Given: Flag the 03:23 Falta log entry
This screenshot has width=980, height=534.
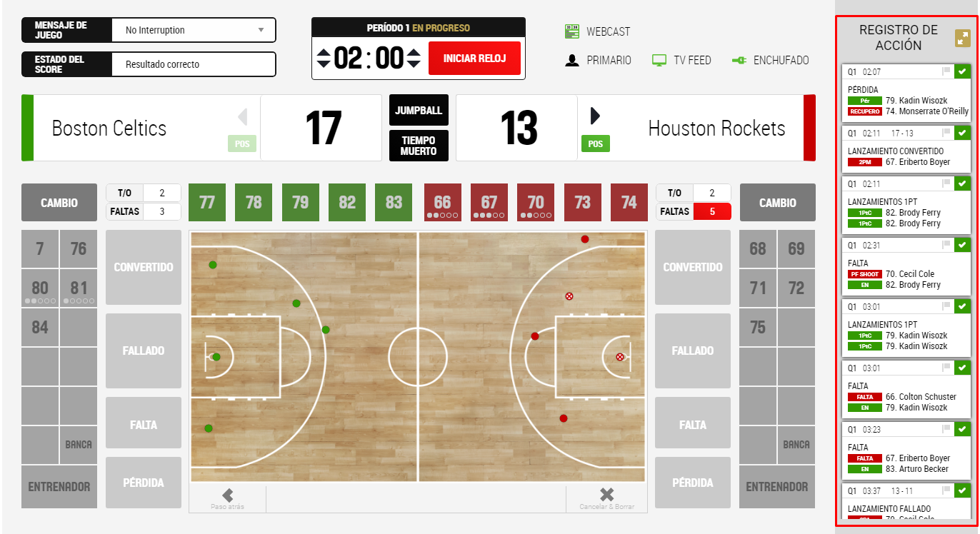Looking at the screenshot, I should (946, 429).
